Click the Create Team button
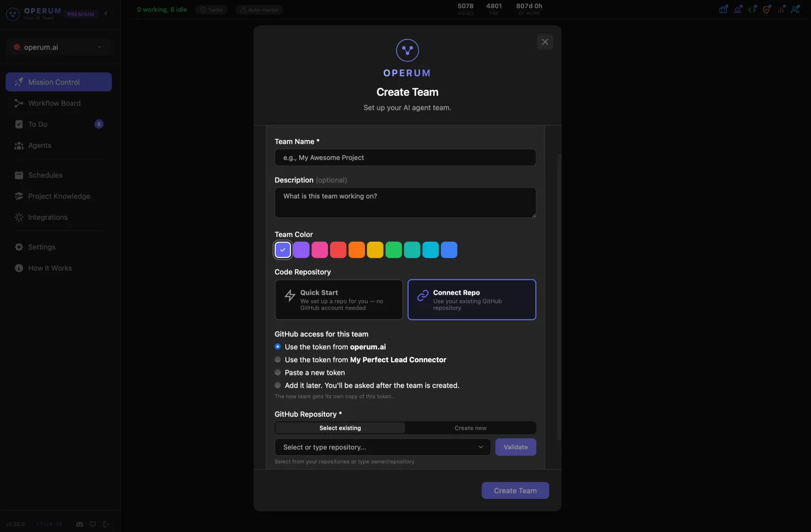811x532 pixels. pos(515,490)
